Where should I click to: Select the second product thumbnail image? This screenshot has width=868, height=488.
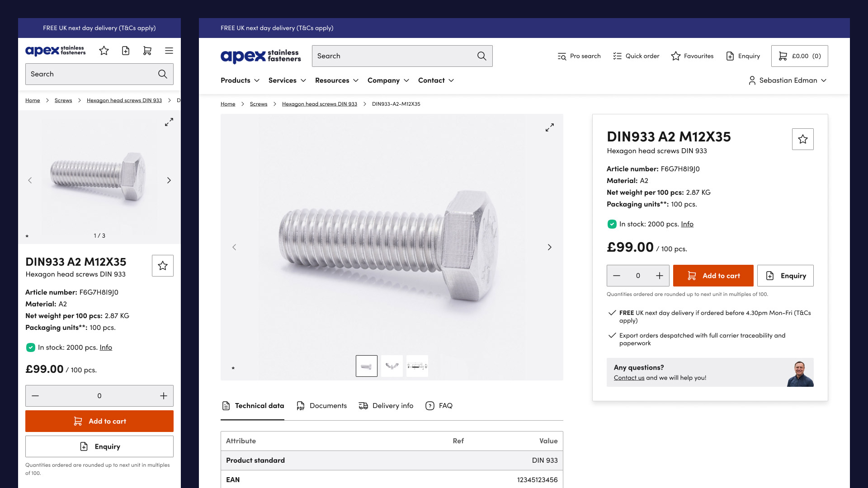click(x=392, y=366)
